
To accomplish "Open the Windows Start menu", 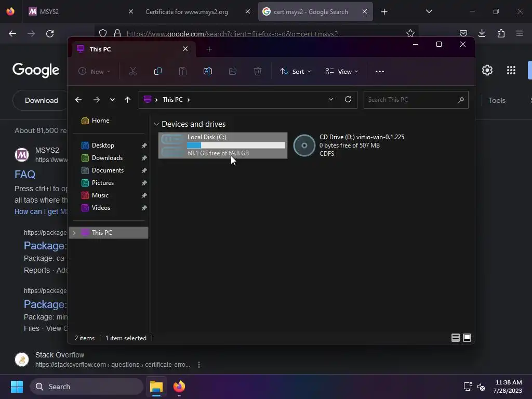I will click(17, 387).
